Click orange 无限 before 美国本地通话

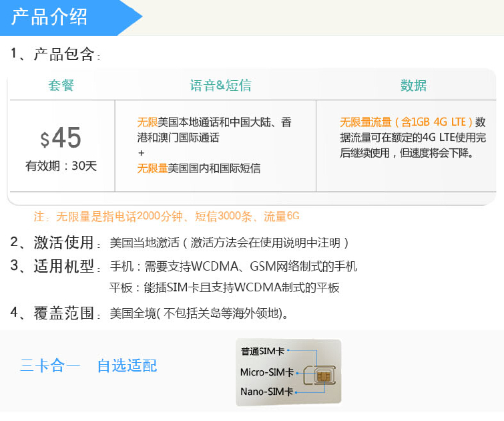[147, 122]
